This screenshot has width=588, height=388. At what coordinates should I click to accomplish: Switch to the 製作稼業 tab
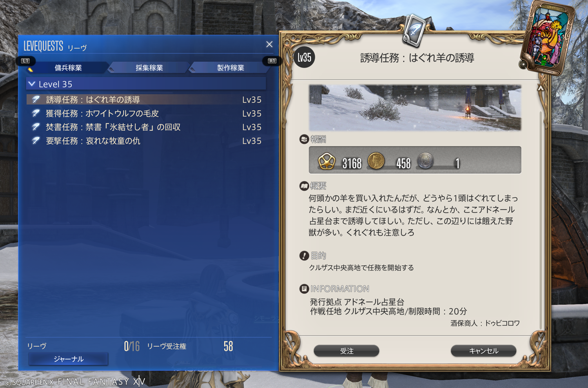click(230, 68)
